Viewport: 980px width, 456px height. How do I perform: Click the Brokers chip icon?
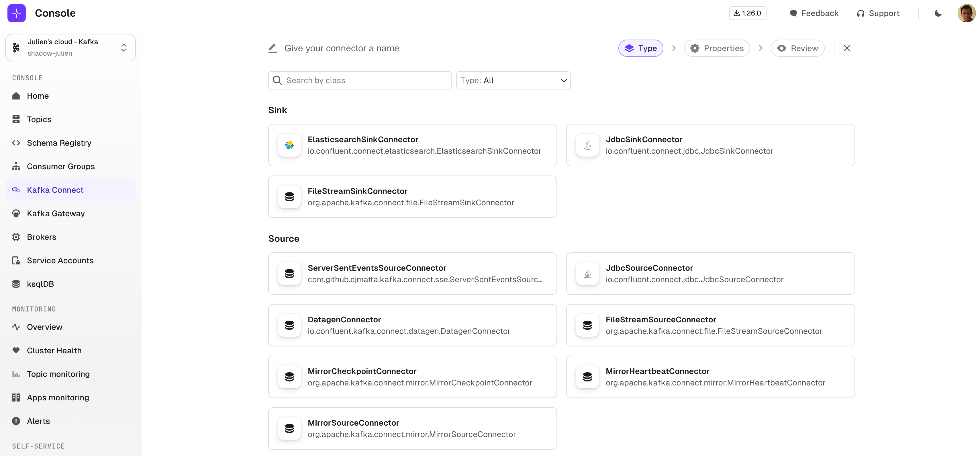pyautogui.click(x=16, y=237)
